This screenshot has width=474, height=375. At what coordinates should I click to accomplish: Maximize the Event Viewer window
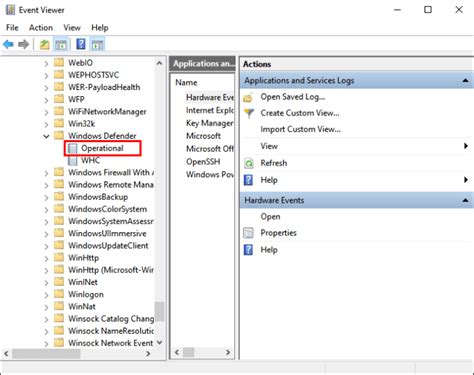(428, 10)
